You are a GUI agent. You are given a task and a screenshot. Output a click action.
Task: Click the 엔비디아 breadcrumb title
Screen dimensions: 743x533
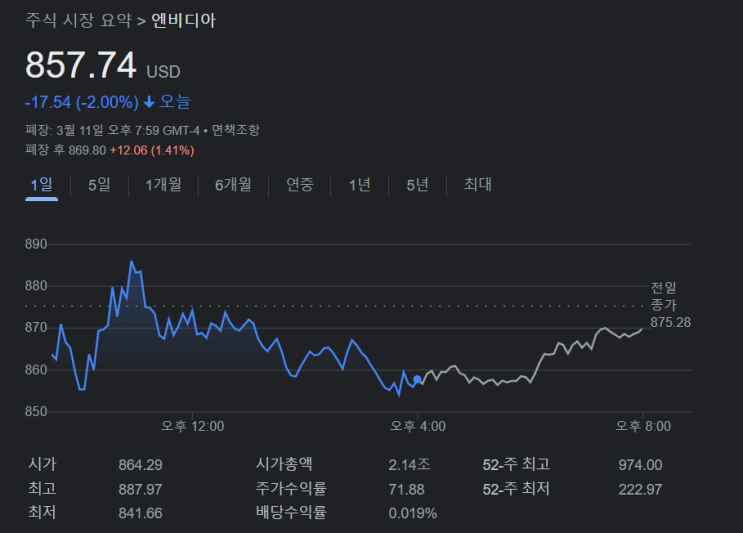(x=183, y=20)
